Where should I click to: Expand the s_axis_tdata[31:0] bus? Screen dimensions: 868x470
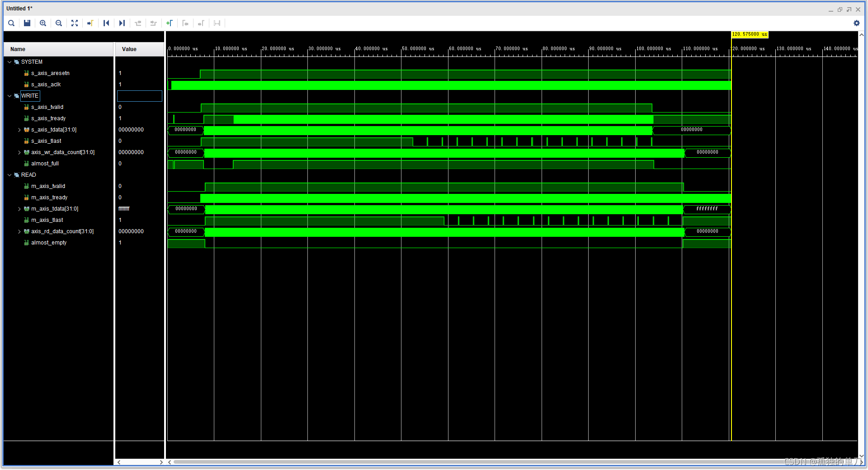pyautogui.click(x=19, y=130)
